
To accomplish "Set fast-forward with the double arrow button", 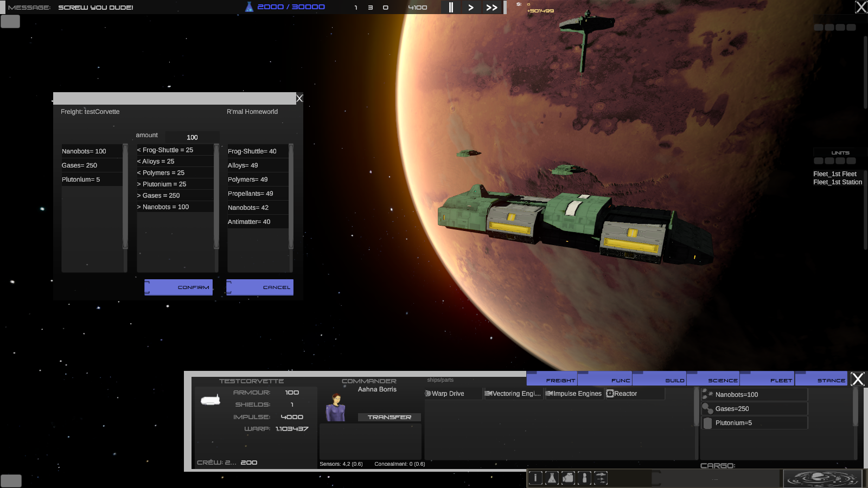I will [492, 7].
